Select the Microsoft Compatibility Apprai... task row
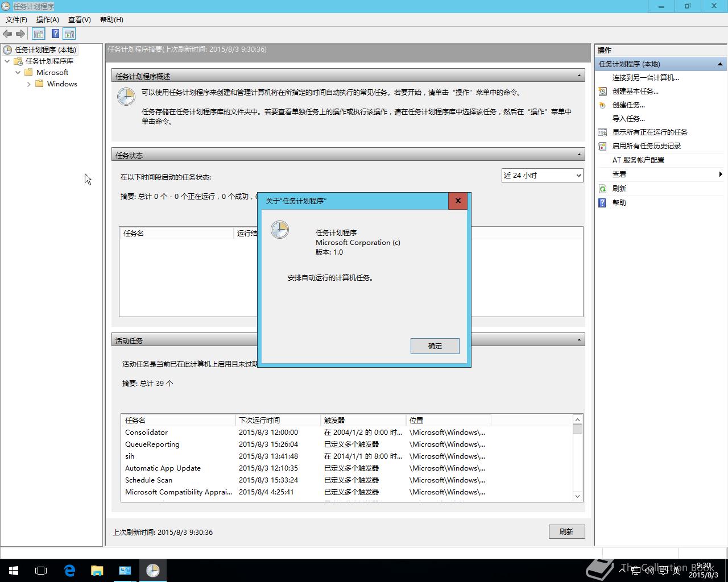The height and width of the screenshot is (582, 728). (347, 492)
